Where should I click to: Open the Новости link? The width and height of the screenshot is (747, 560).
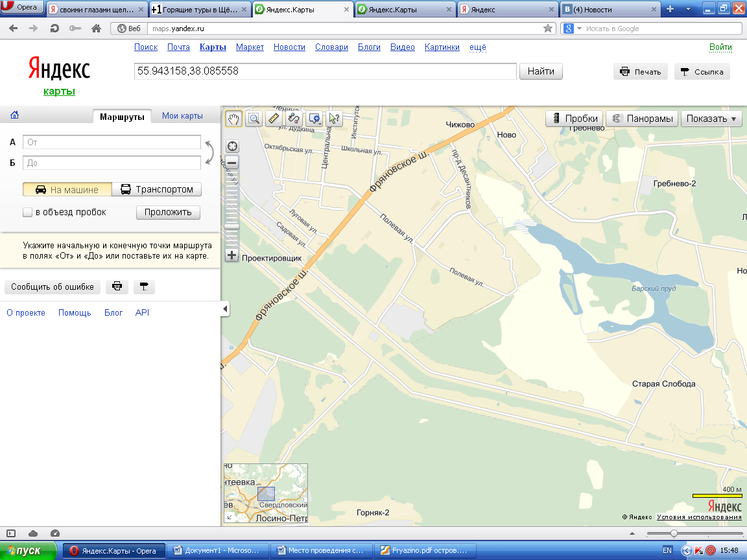(289, 47)
